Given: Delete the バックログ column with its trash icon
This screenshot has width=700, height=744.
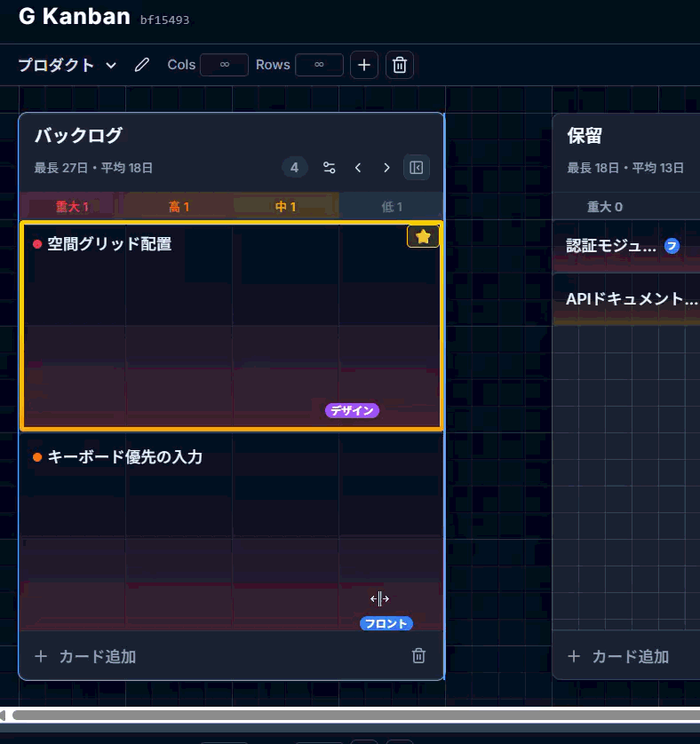Looking at the screenshot, I should [418, 656].
